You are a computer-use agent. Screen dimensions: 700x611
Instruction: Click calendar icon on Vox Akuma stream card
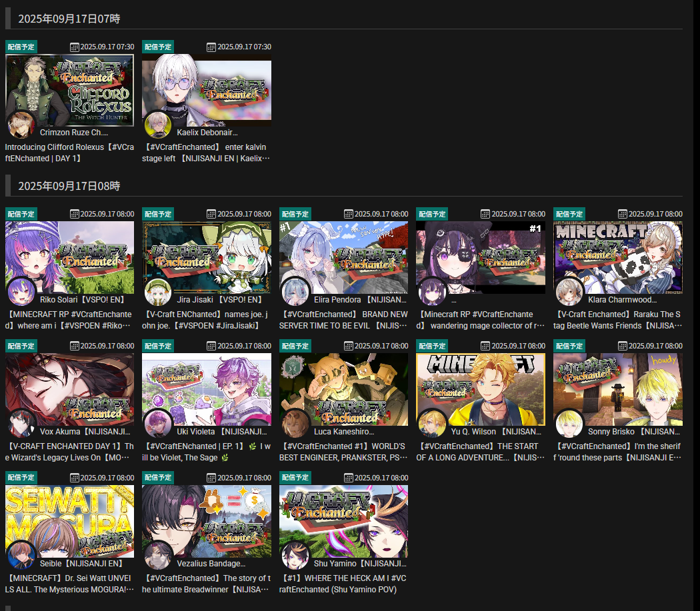[x=75, y=346]
